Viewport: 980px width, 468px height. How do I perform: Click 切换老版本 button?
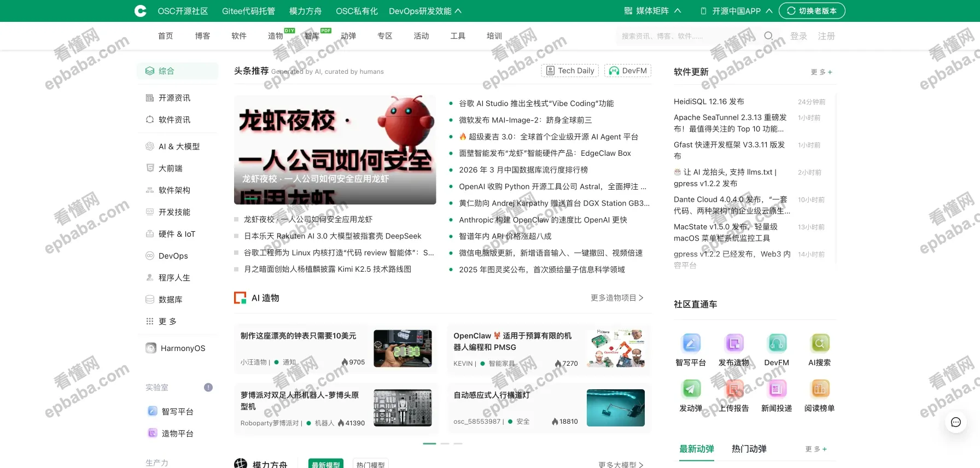point(812,11)
